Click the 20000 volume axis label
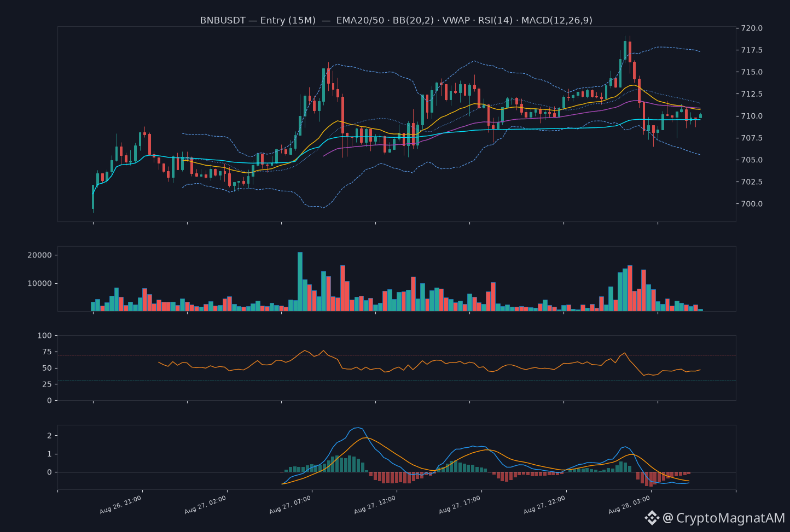Viewport: 790px width, 532px height. tap(39, 255)
